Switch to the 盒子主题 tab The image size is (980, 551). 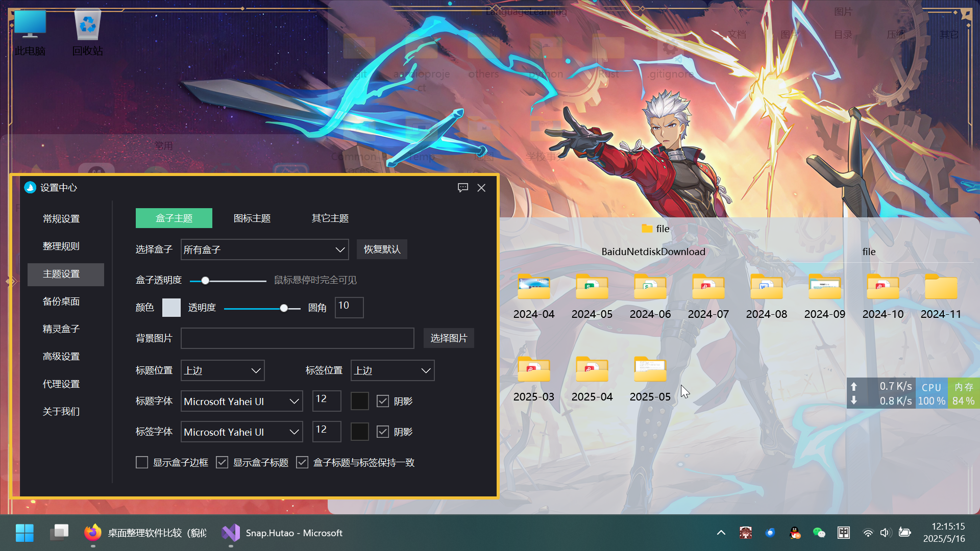(174, 218)
